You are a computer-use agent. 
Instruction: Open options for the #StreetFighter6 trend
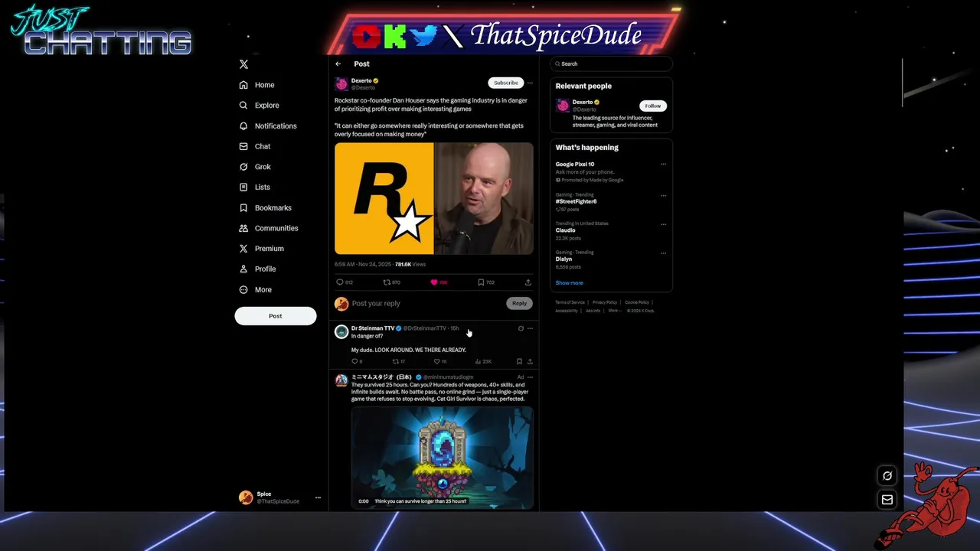coord(663,195)
